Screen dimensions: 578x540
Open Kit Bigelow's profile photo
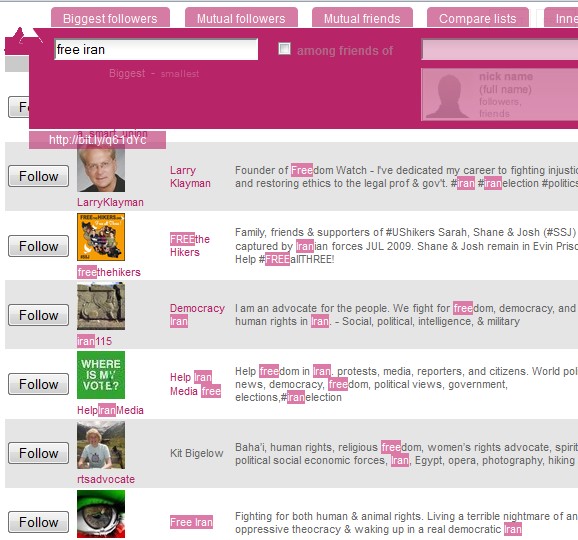(101, 445)
